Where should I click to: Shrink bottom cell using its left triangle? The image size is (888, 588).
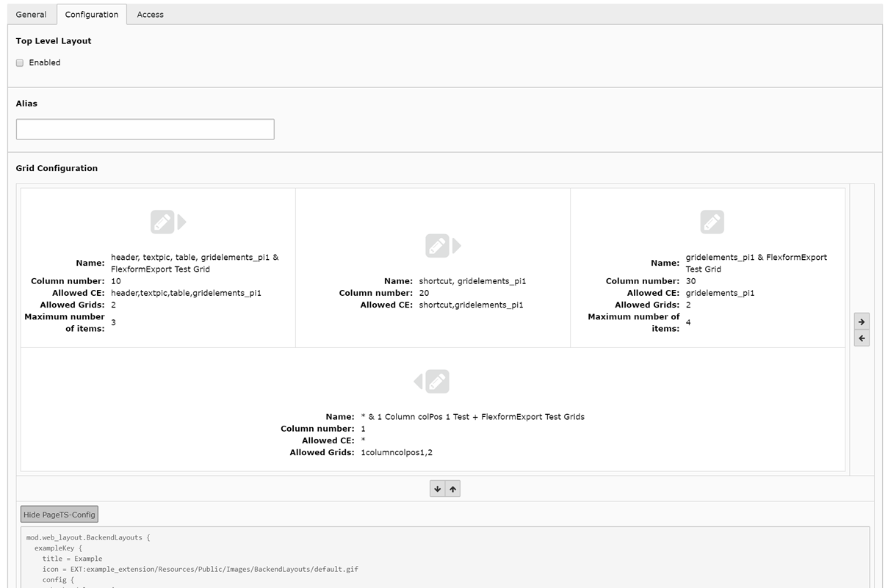418,382
